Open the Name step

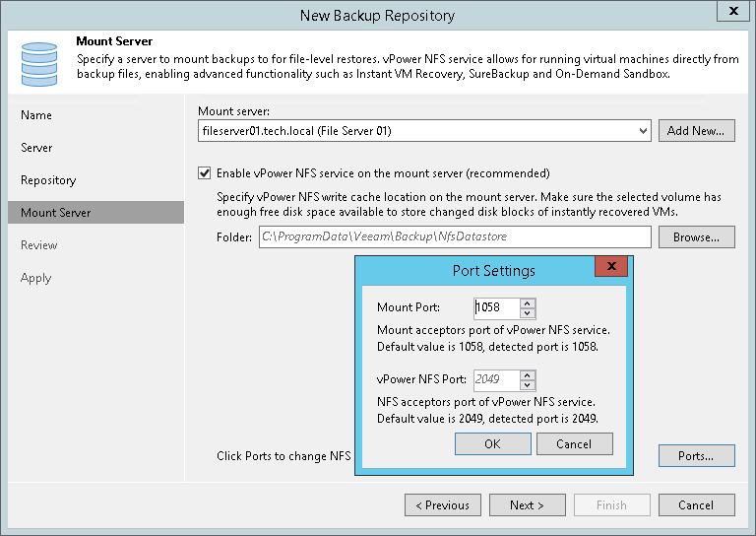pos(36,115)
